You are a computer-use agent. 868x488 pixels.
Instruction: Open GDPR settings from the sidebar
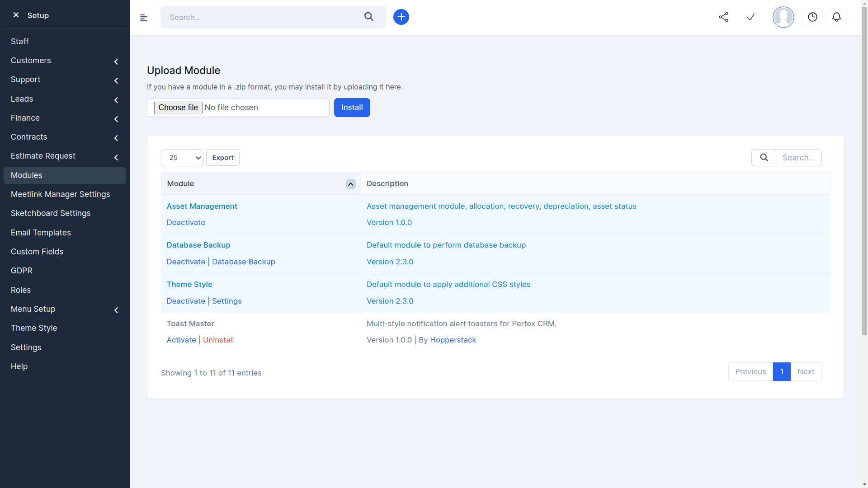[21, 270]
